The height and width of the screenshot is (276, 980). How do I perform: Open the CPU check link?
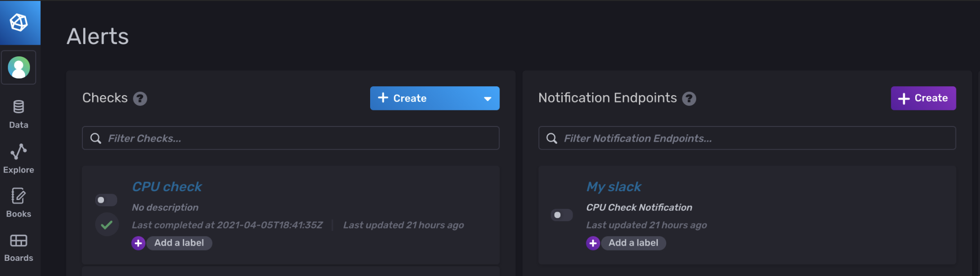(x=167, y=187)
